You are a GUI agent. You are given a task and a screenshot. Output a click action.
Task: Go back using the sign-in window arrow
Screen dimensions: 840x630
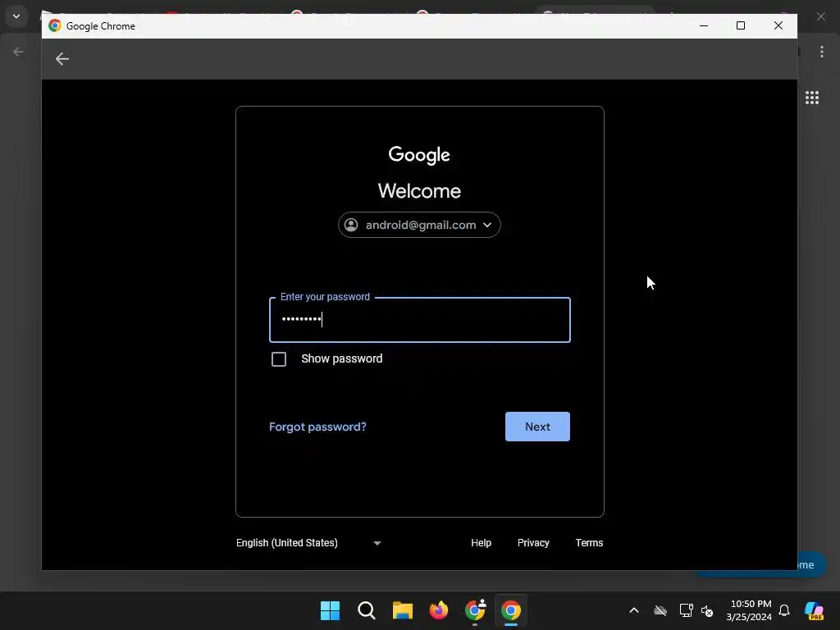click(62, 59)
